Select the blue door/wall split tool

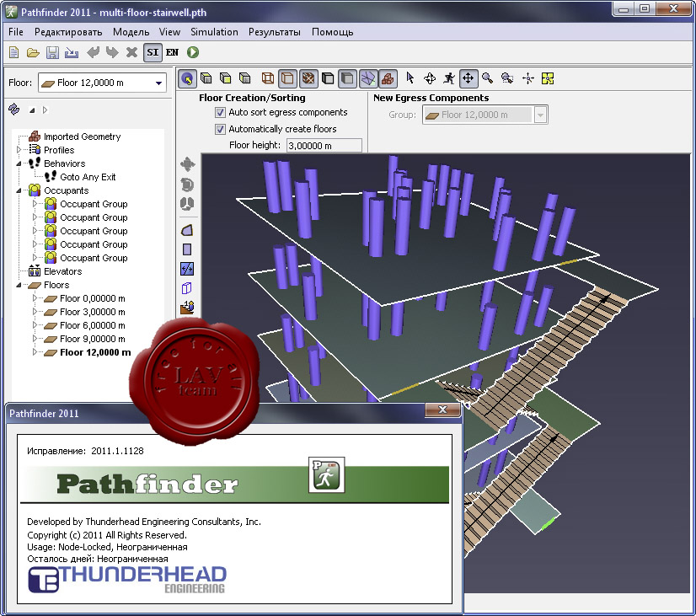[187, 269]
